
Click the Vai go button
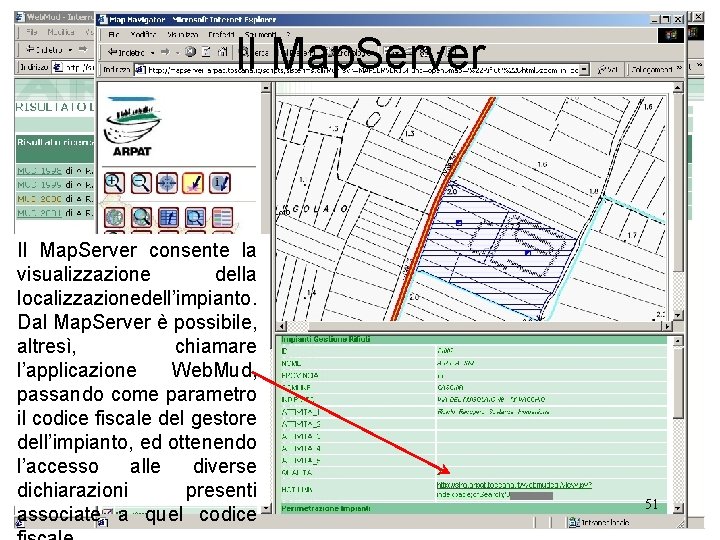(x=607, y=70)
